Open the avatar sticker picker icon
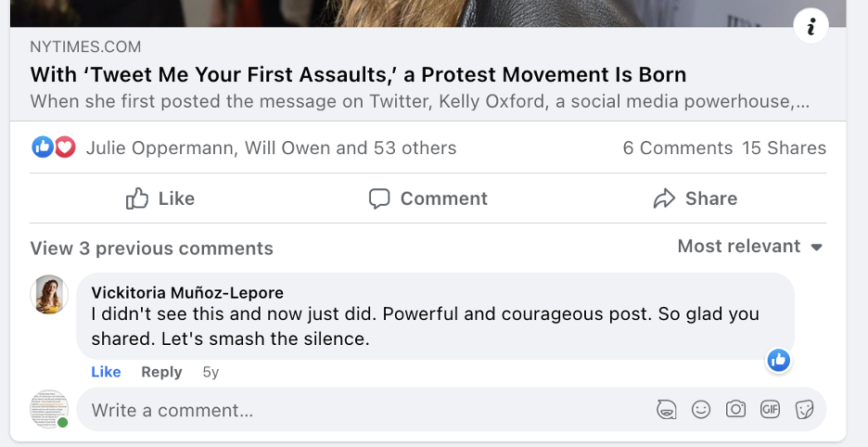The height and width of the screenshot is (447, 868). coord(666,409)
